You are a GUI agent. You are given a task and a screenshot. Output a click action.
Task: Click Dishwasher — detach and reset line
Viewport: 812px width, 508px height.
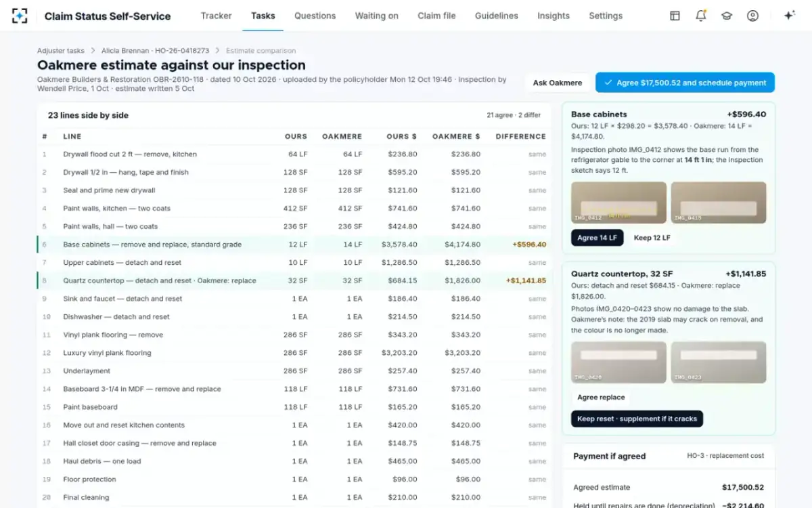116,317
